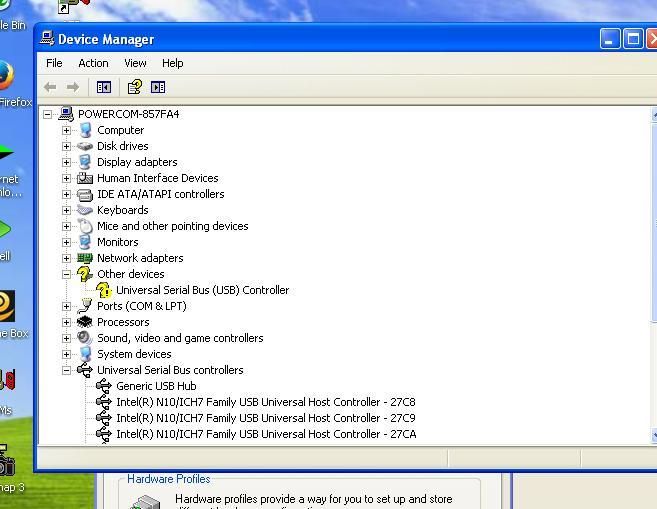Click the Network adapters category icon

click(x=85, y=258)
